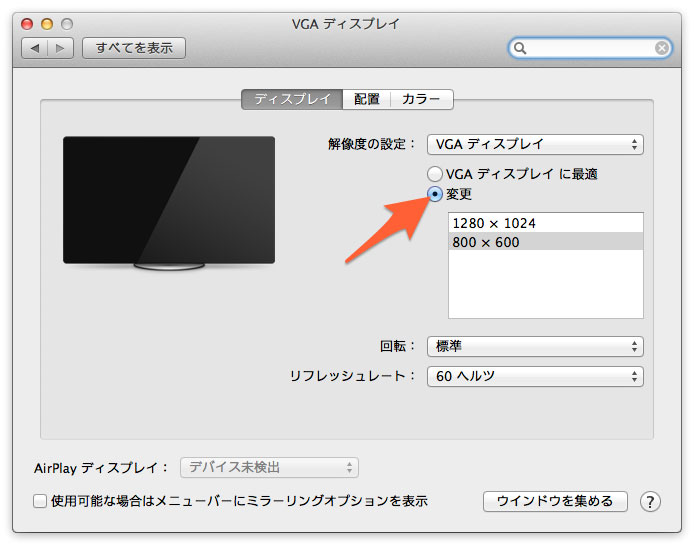694x545 pixels.
Task: Open the AirPlay ディスプレイ dropdown
Action: pos(269,468)
